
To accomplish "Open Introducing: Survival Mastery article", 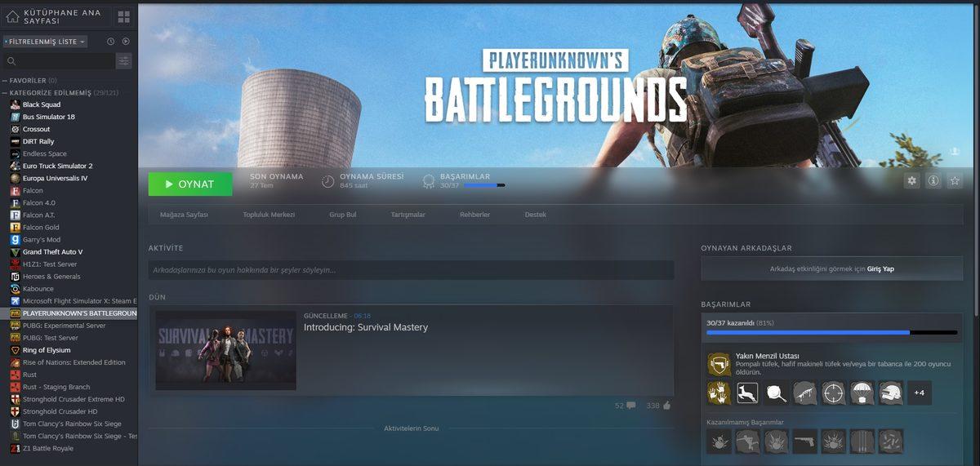I will click(366, 327).
